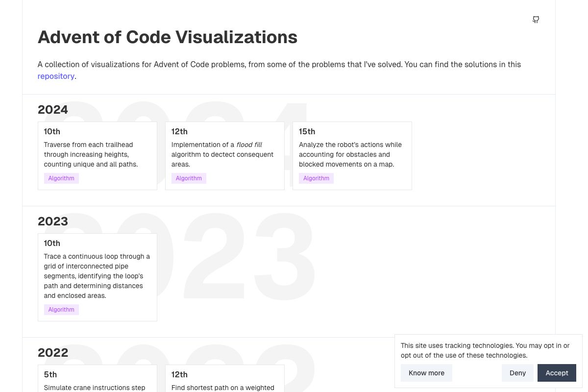Open the 2024 12th flood fill card
Viewport: 588px width, 392px height.
click(224, 154)
